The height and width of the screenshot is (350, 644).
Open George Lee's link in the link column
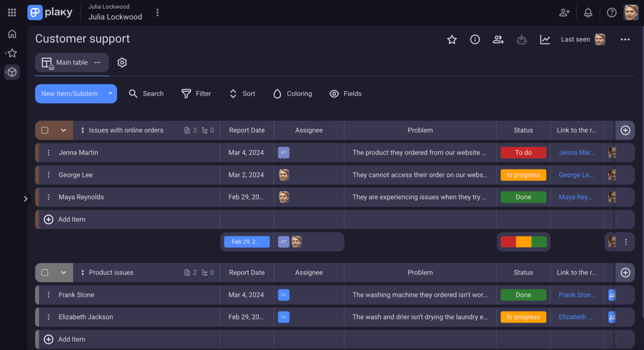tap(576, 174)
